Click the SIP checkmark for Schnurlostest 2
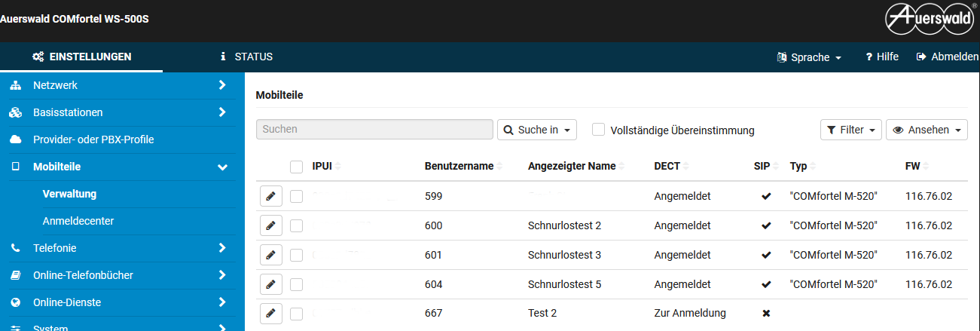Image resolution: width=980 pixels, height=331 pixels. tap(766, 225)
